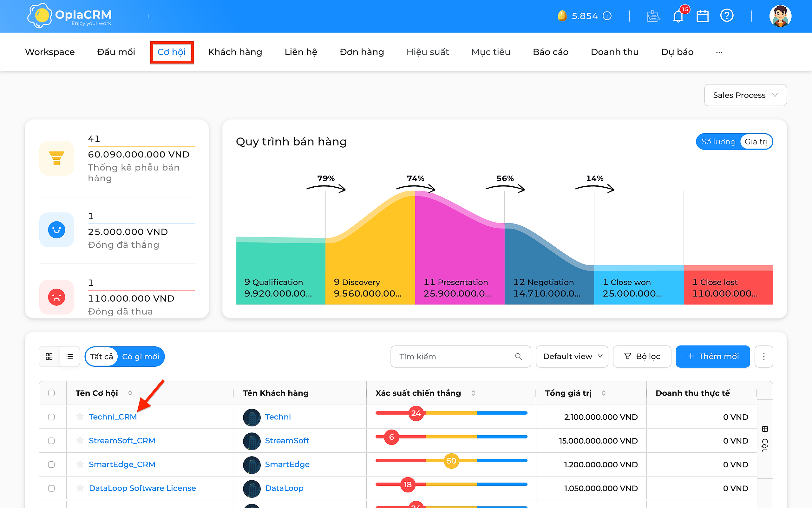Select the Tất cả filter toggle

(101, 357)
